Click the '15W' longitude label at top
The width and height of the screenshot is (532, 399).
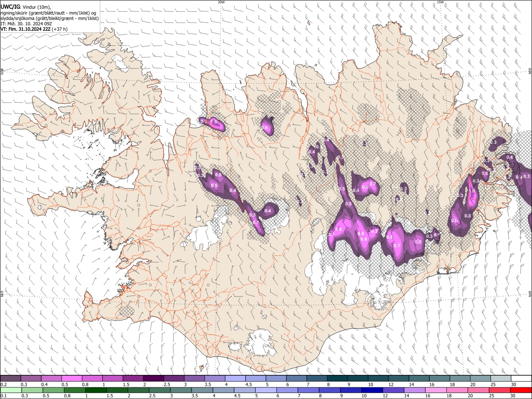coord(440,2)
